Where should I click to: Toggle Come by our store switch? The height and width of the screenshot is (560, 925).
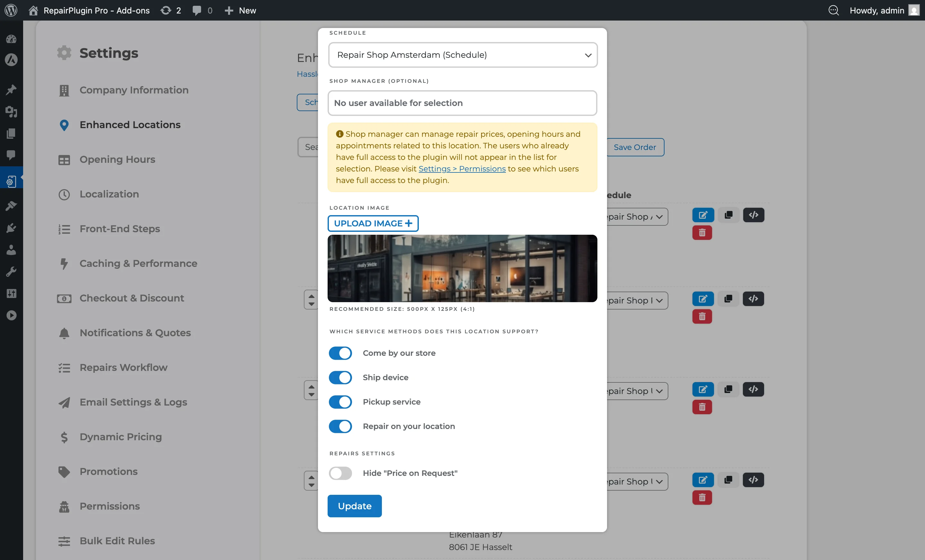click(x=340, y=353)
